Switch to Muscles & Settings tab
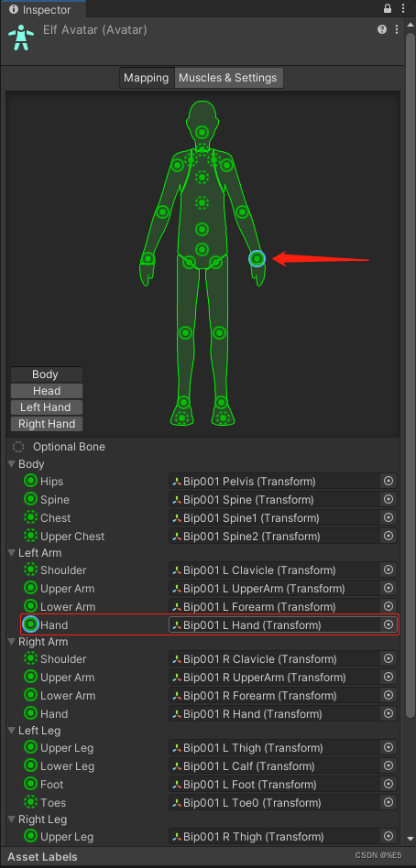This screenshot has width=416, height=868. coord(228,78)
